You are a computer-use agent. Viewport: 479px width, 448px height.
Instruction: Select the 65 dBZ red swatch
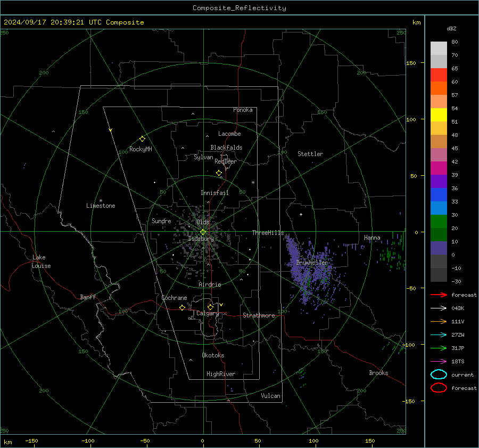coord(439,75)
